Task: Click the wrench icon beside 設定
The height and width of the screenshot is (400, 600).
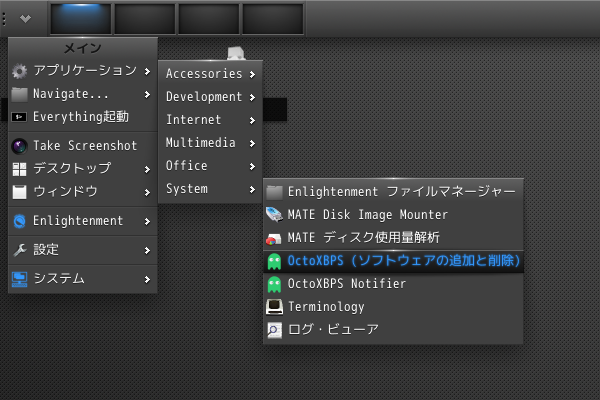Action: [20, 250]
